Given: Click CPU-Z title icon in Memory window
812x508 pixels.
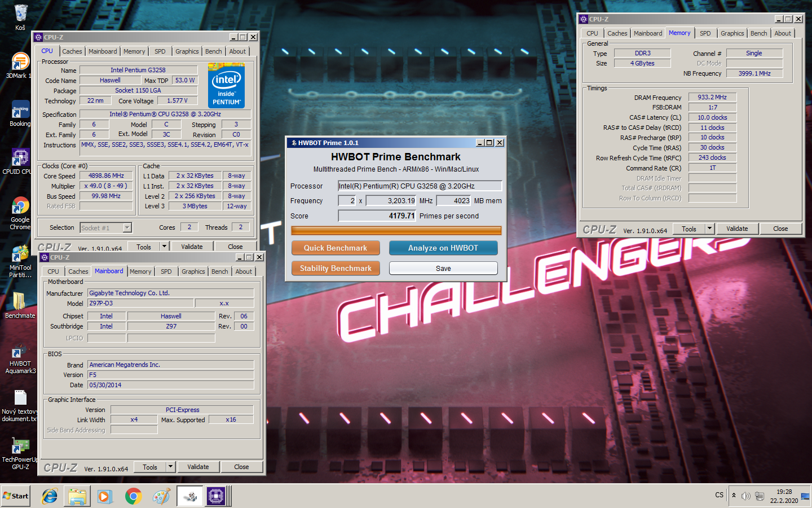Looking at the screenshot, I should click(584, 19).
